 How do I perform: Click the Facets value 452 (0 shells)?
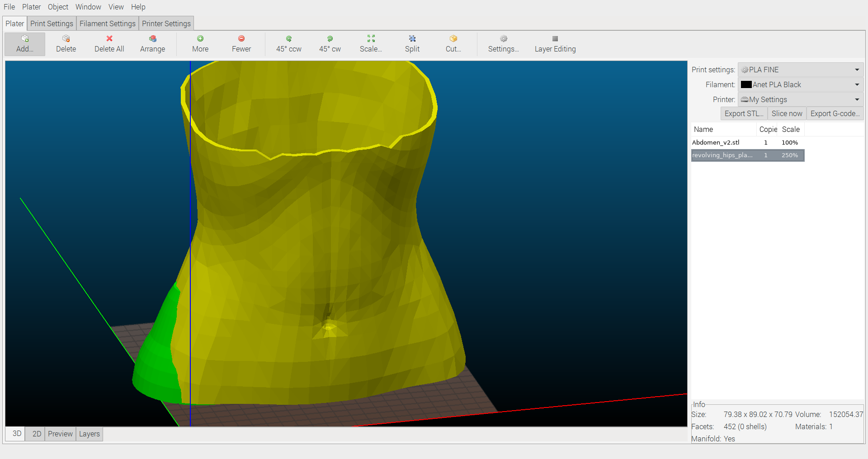click(745, 426)
